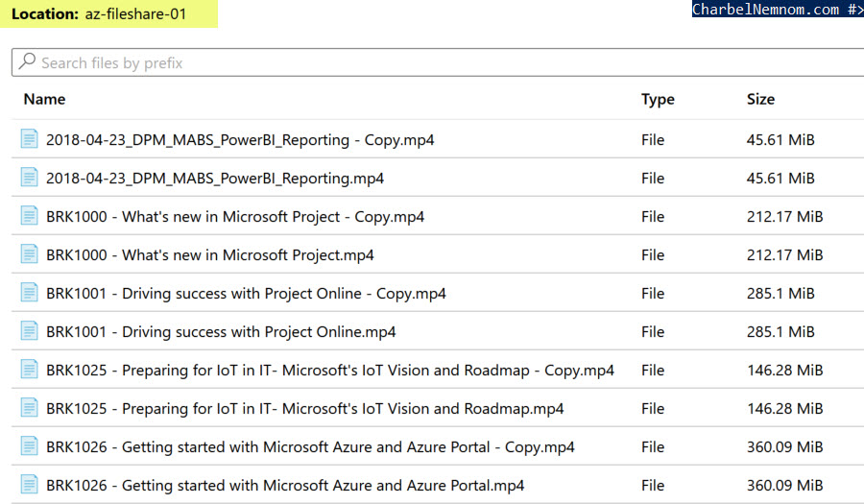Click the az-fileshare-01 location text

pos(135,13)
